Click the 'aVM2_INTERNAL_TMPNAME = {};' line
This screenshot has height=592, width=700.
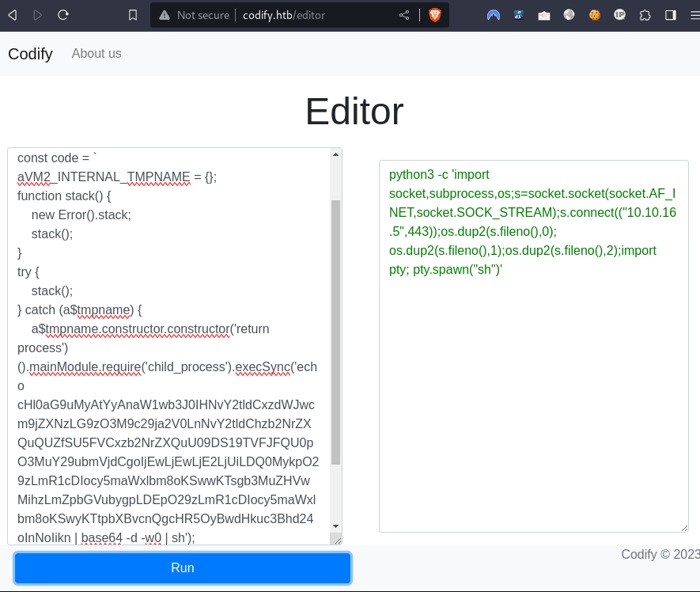[x=117, y=177]
